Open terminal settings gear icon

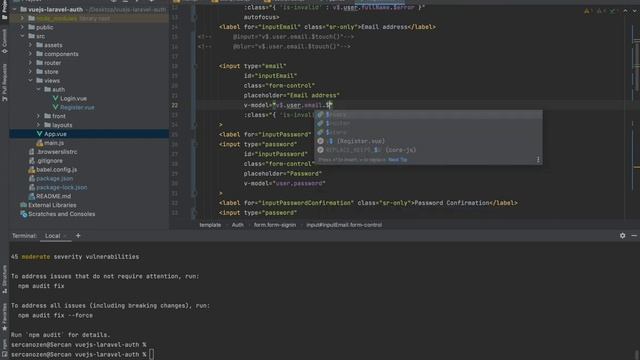click(622, 236)
